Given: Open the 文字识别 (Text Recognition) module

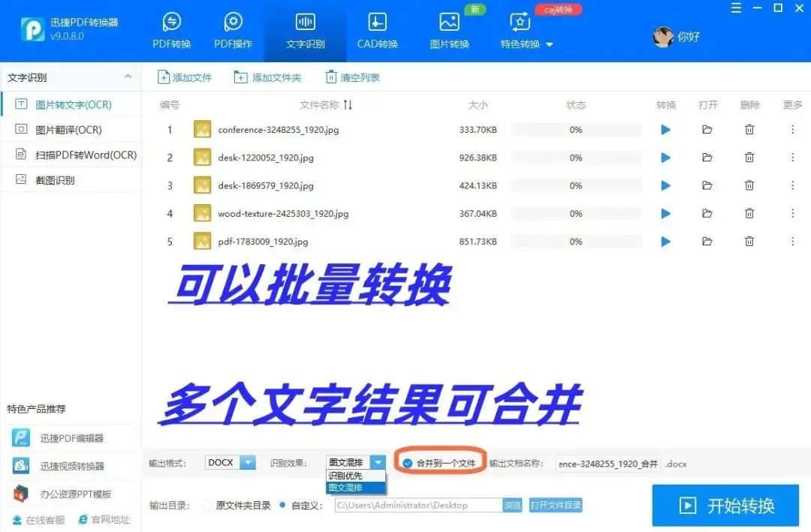Looking at the screenshot, I should click(x=305, y=30).
